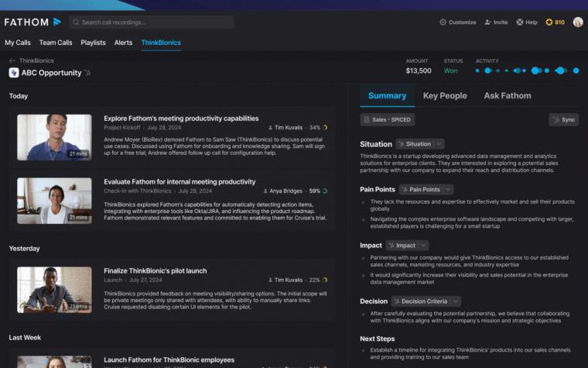Screen dimensions: 588x368
Task: Open Customize settings
Action: point(458,22)
